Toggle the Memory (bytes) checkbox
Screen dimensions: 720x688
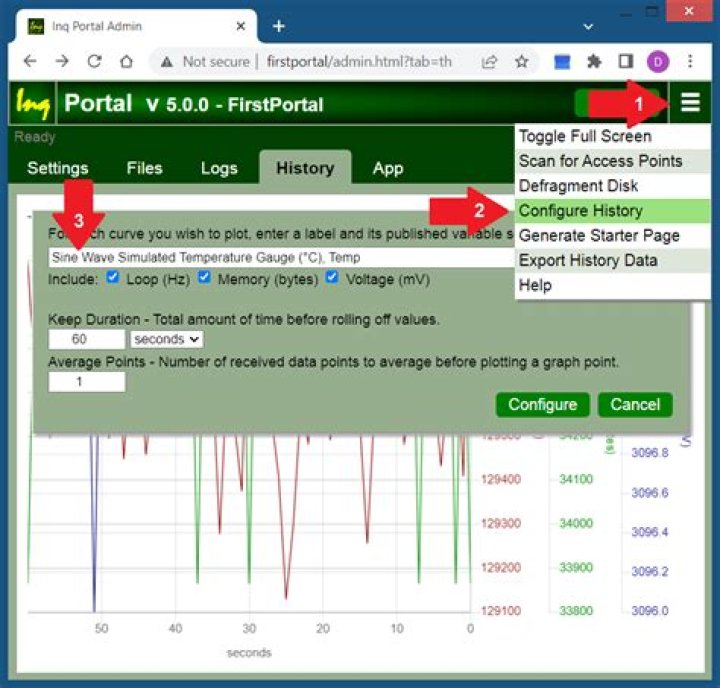[x=204, y=277]
